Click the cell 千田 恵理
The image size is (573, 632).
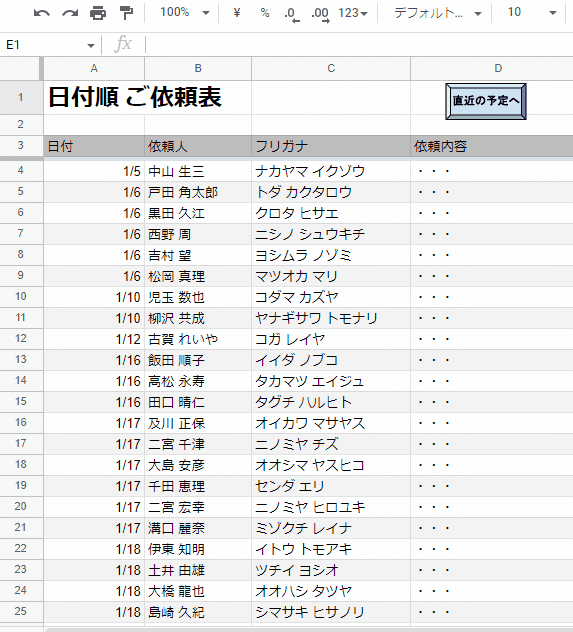point(198,486)
